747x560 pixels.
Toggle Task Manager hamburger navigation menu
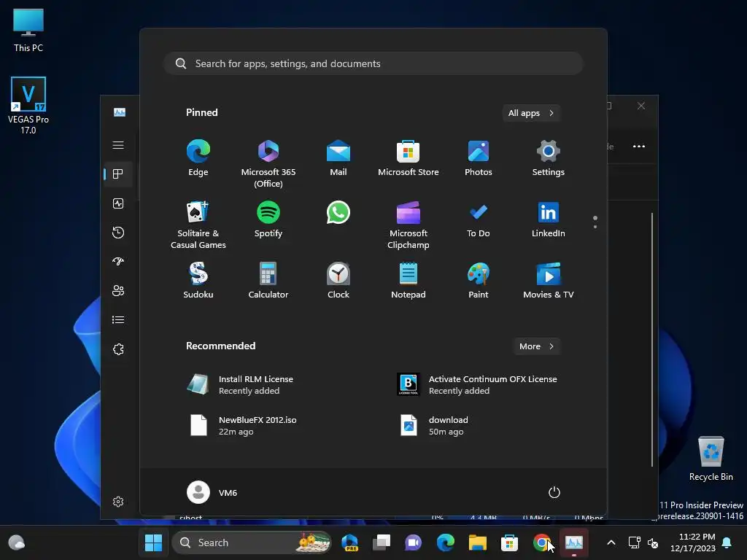118,145
